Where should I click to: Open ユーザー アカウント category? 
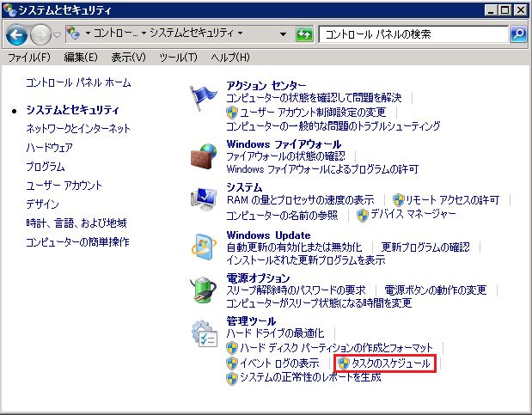pos(64,186)
